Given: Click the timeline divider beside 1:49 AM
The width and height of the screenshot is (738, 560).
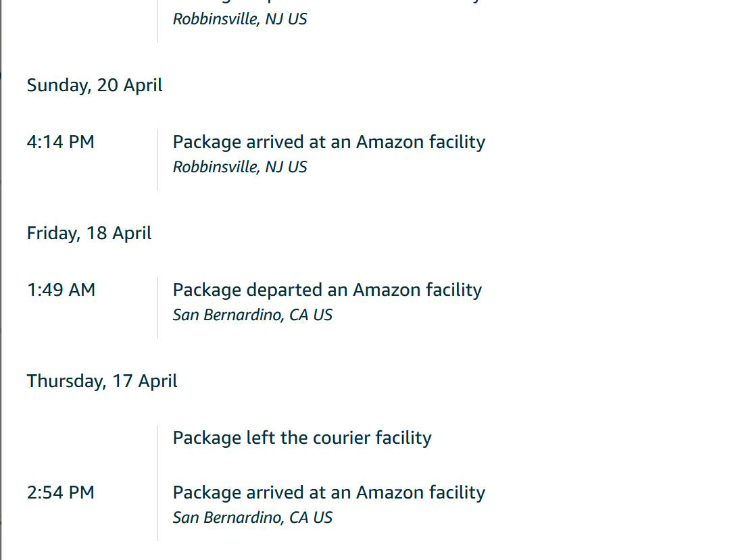Looking at the screenshot, I should point(158,307).
